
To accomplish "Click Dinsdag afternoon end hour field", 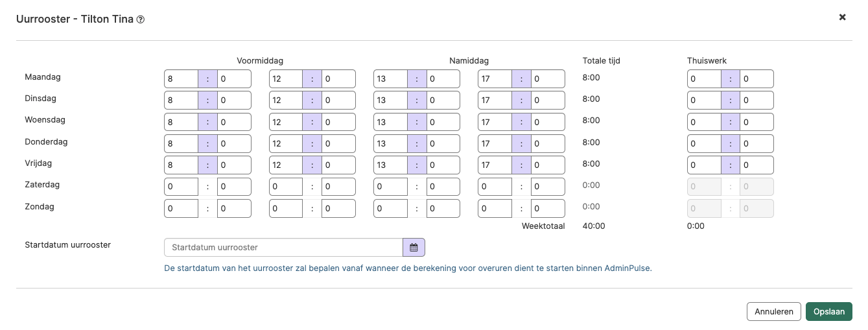I will pos(495,100).
